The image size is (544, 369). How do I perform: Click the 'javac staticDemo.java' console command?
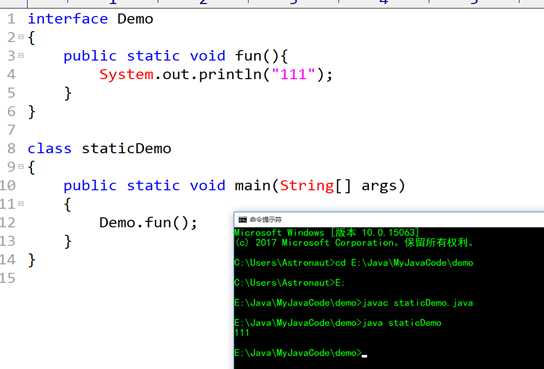418,303
